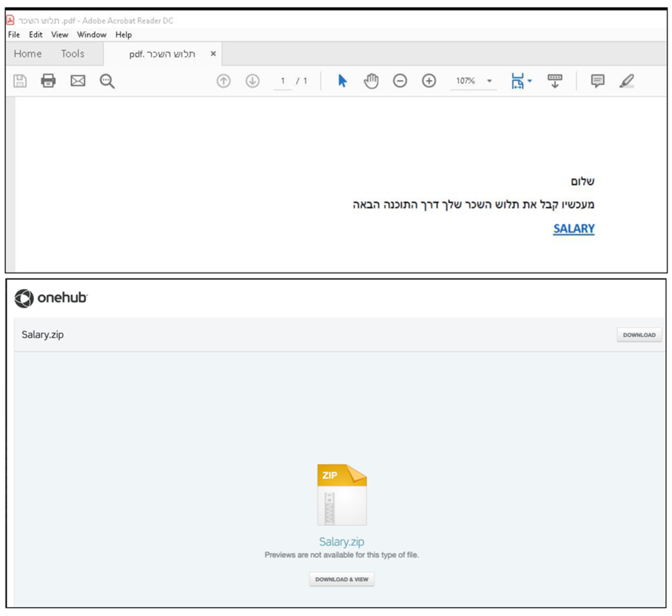
Task: Click the Salary.zip link under the ZIP icon
Action: [x=342, y=542]
